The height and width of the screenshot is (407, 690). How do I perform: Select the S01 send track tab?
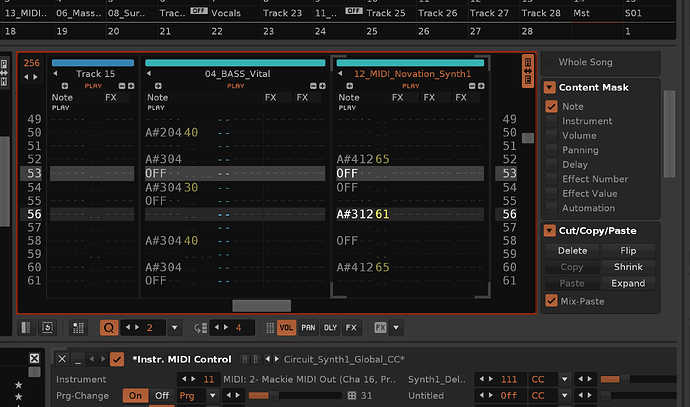633,13
